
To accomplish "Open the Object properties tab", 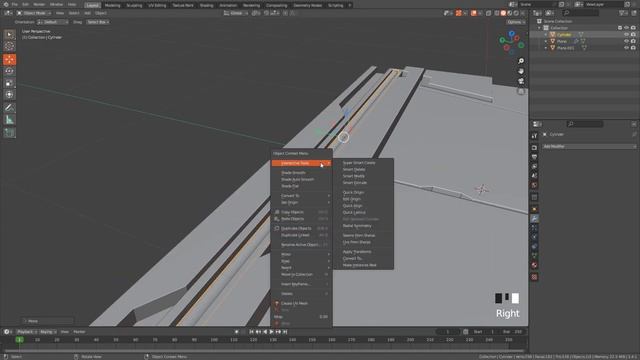I will coord(534,209).
